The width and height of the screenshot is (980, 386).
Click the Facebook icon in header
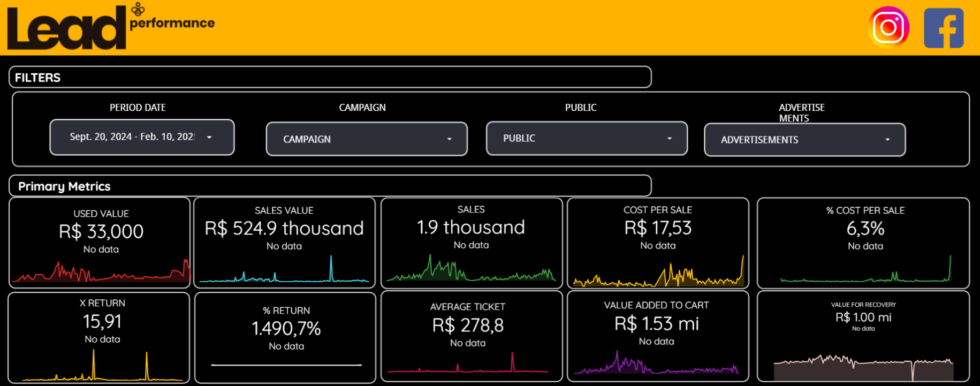[944, 28]
